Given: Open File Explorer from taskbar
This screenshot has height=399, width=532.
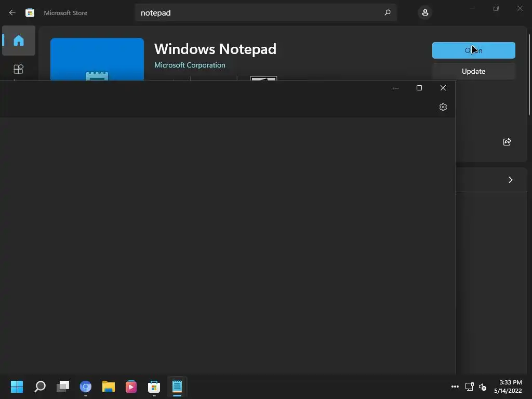Looking at the screenshot, I should click(x=109, y=387).
